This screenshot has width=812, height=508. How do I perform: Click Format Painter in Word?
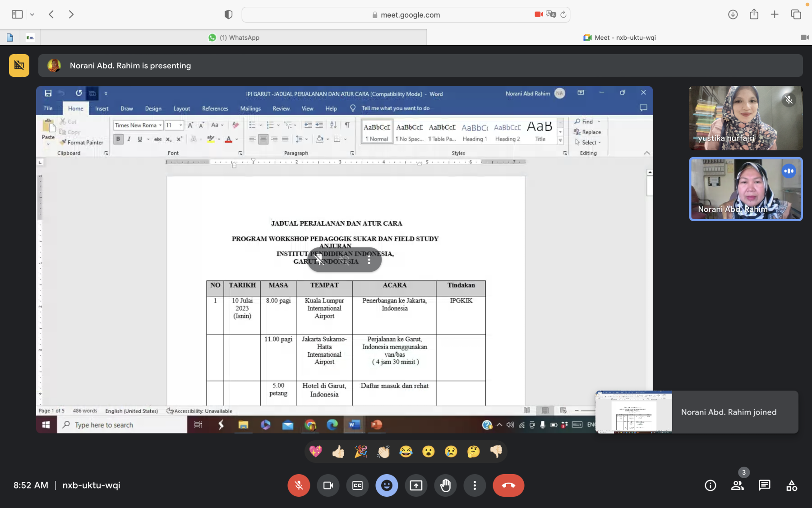click(x=82, y=142)
